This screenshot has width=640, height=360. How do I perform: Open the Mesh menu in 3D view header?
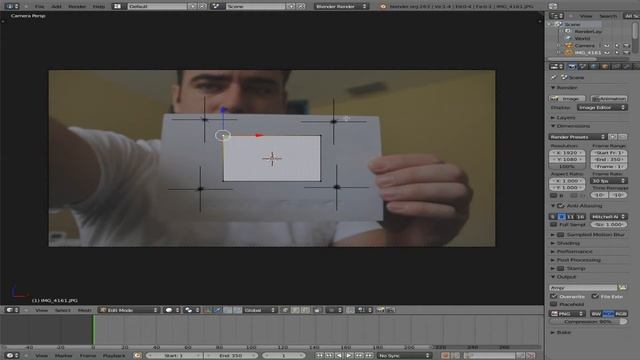[x=84, y=310]
